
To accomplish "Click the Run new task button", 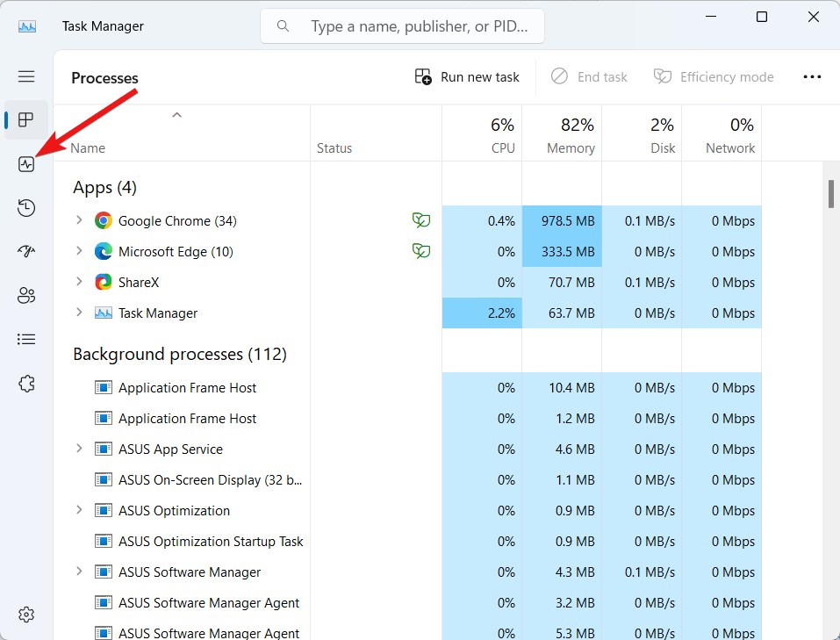I will [x=467, y=77].
